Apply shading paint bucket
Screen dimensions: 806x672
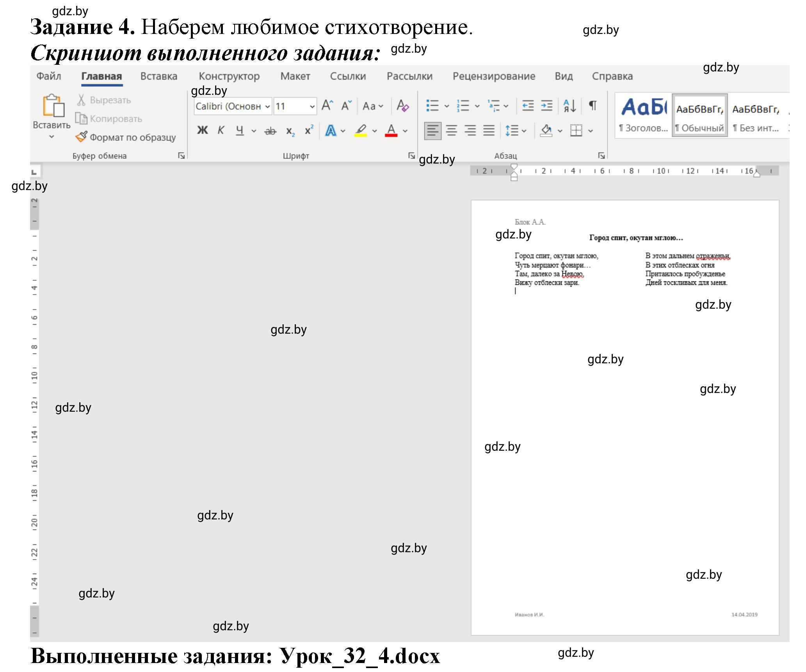pos(546,130)
